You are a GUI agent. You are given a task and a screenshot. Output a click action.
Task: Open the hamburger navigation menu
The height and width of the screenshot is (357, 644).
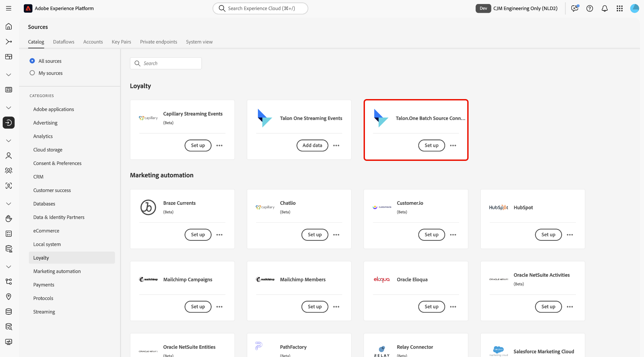click(9, 8)
